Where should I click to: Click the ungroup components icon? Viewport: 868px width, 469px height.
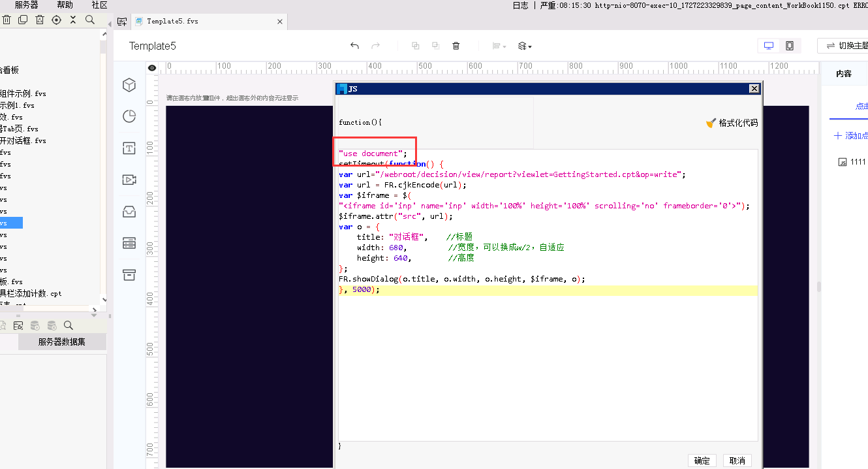coord(435,46)
